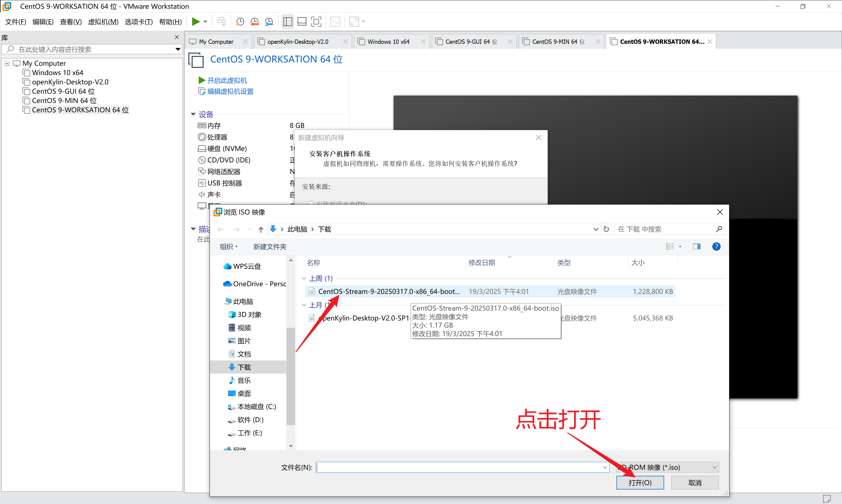The image size is (842, 504).
Task: Click the refresh icon beside address bar
Action: 606,229
